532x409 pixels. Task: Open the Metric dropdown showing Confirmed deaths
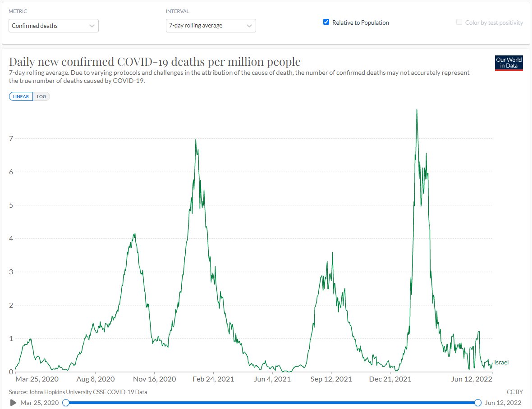tap(53, 26)
